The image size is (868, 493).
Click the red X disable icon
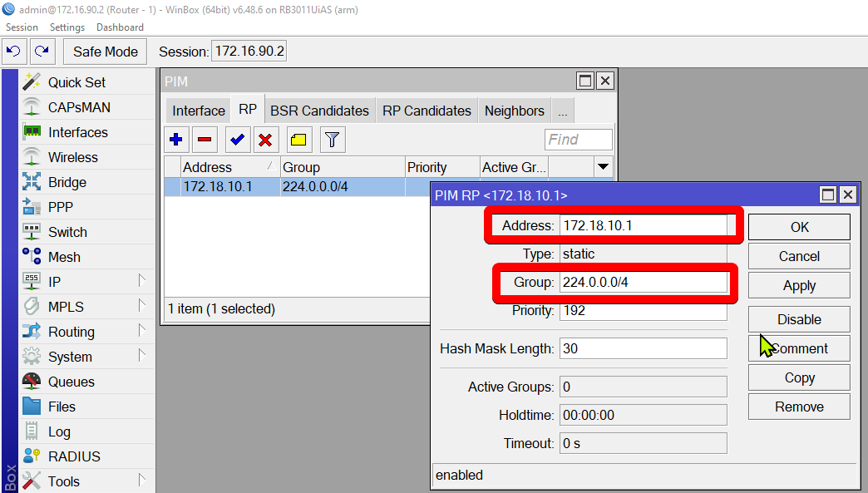coord(265,140)
